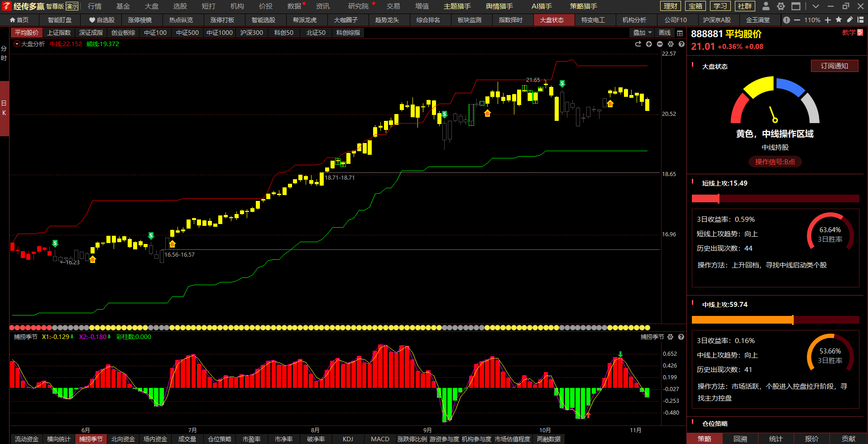868x444 pixels.
Task: Click the layout panel icon at toolbar end
Action: pos(860,20)
